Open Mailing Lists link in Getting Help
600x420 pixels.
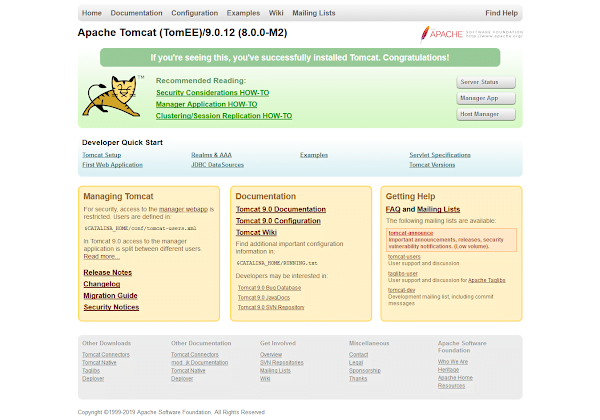439,210
